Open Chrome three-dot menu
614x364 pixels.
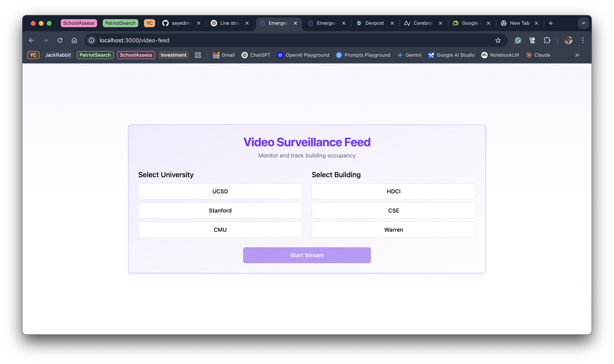[583, 40]
